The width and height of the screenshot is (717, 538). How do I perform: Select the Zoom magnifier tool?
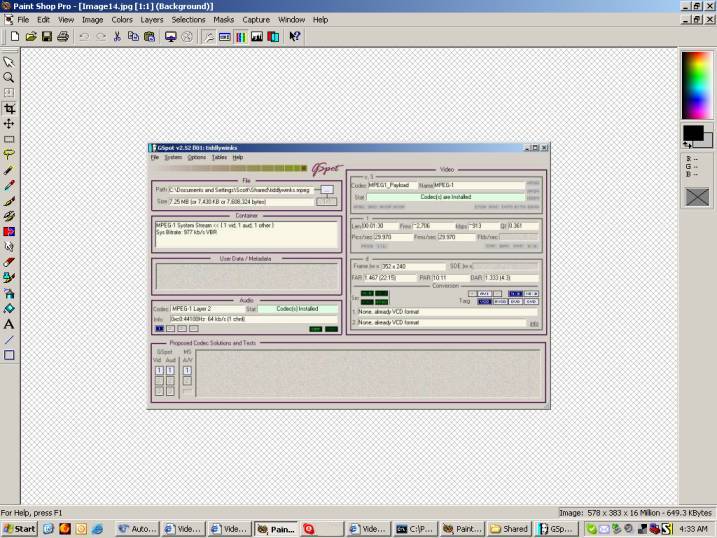tap(9, 77)
